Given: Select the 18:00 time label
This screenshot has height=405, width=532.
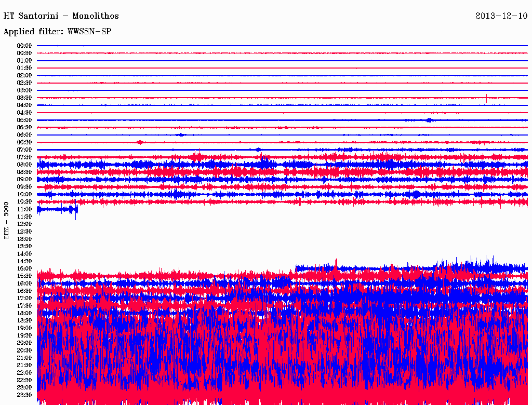Looking at the screenshot, I should (24, 313).
